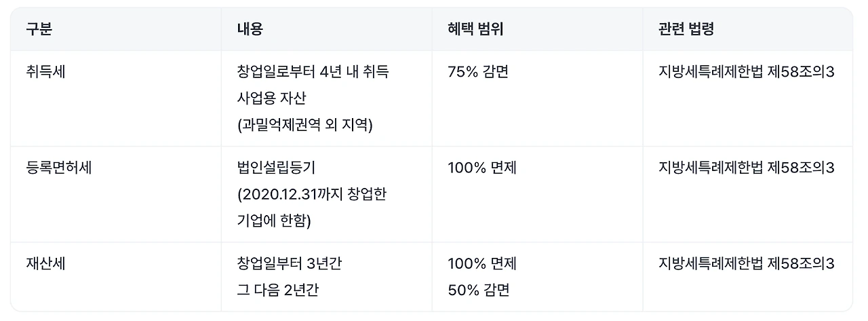Screen dimensions: 868x321
Task: Click 창업일부터 3년간 text
Action: pos(290,263)
